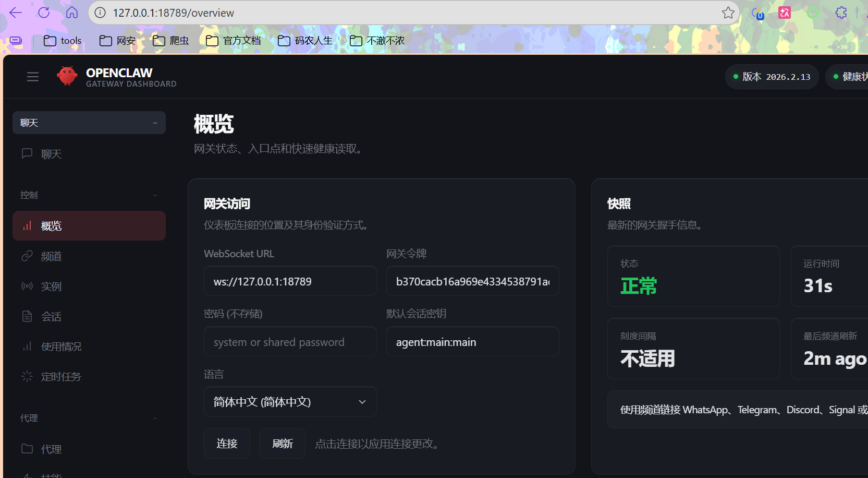Click the 刷新 refresh button
Screen dimensions: 868x478
point(283,444)
